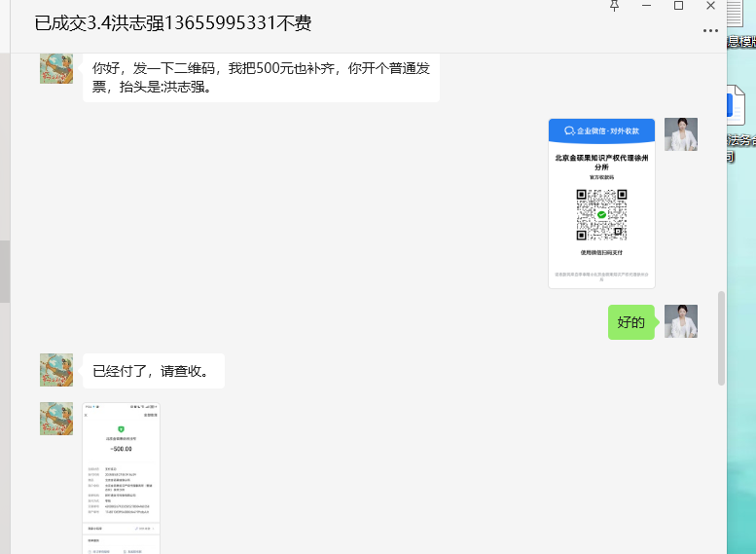Screen dimensions: 756x554
Task: Click the left panel scrollbar thumb
Action: (4, 271)
